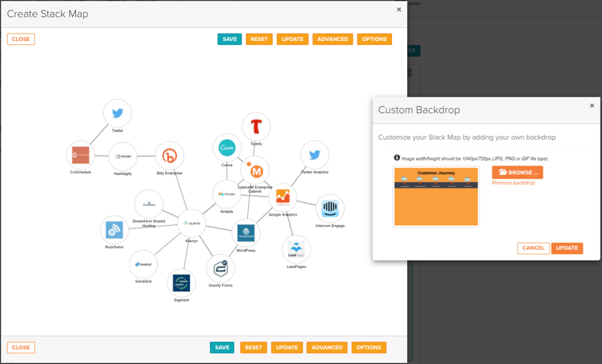The image size is (602, 364).
Task: Click the bottom SAVE button
Action: 222,348
